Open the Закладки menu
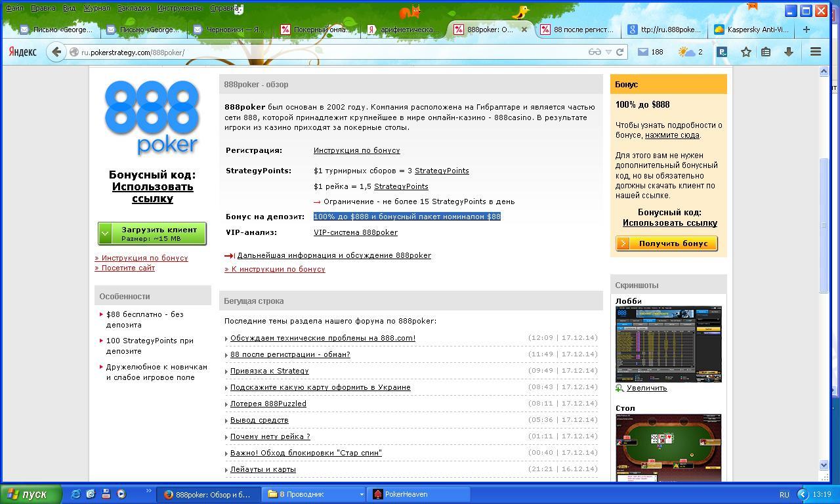The height and width of the screenshot is (504, 840). click(x=133, y=8)
